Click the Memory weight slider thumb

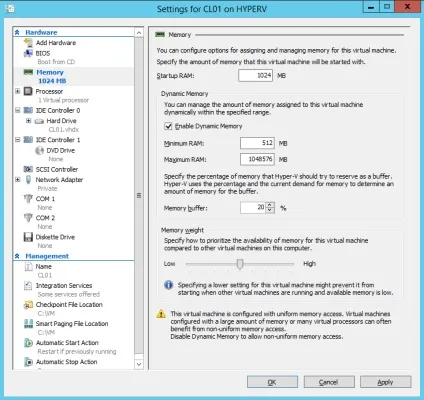(x=240, y=264)
